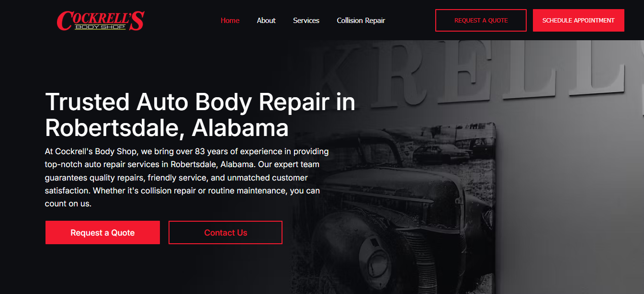Click the outlined REQUEST A QUOTE header button
This screenshot has width=644, height=294.
click(x=481, y=21)
